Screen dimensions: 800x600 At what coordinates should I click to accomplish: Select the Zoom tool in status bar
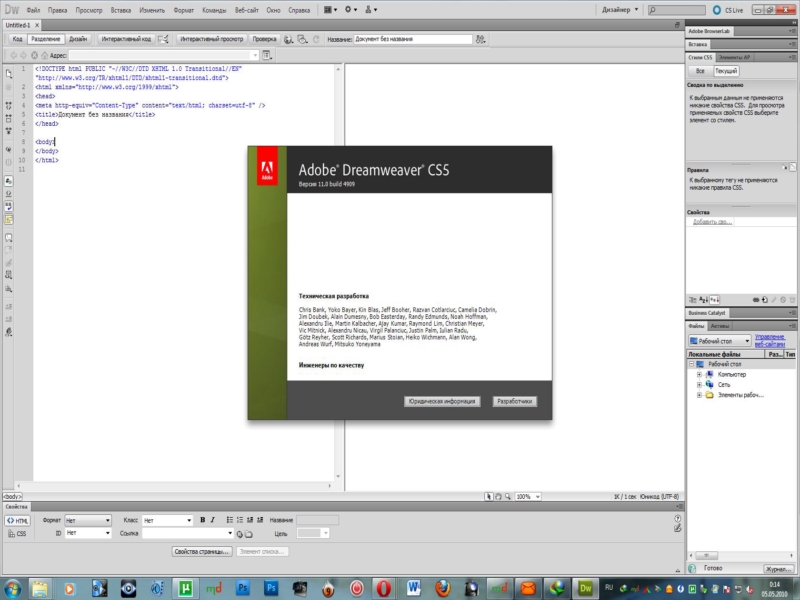pos(508,496)
